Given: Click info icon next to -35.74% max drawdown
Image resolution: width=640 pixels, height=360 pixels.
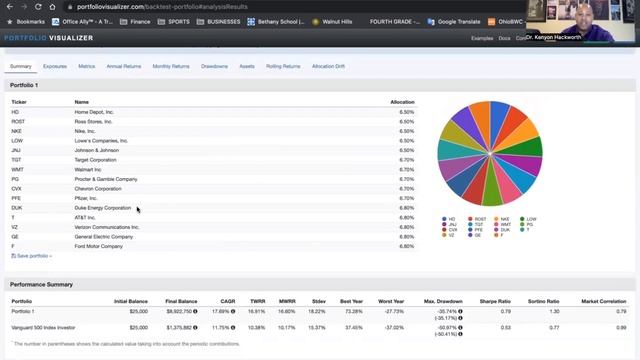Looking at the screenshot, I should [x=460, y=311].
